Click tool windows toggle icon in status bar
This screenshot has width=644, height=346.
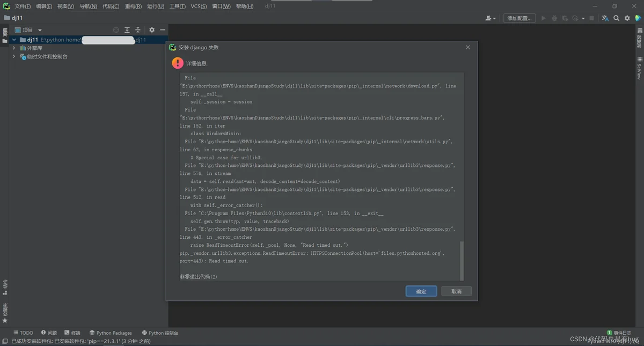pos(5,341)
